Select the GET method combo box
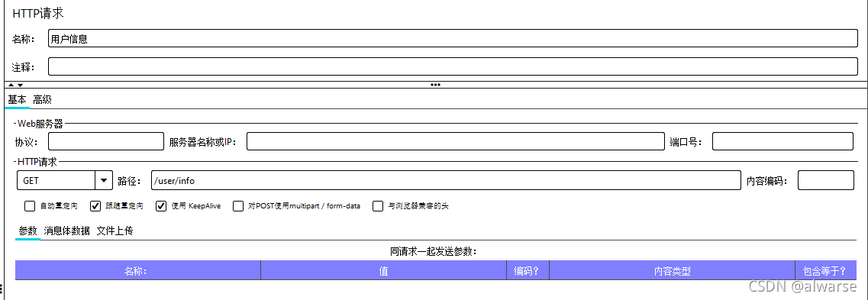868x300 pixels. click(65, 180)
